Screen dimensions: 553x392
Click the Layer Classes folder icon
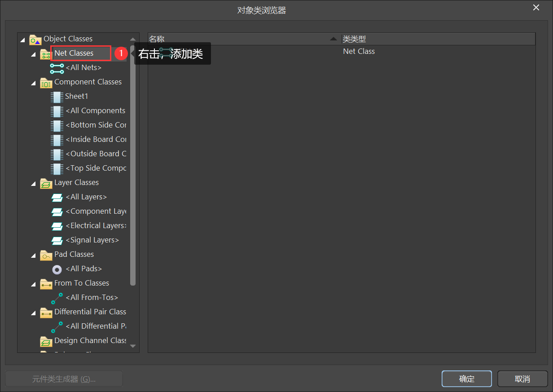[46, 183]
